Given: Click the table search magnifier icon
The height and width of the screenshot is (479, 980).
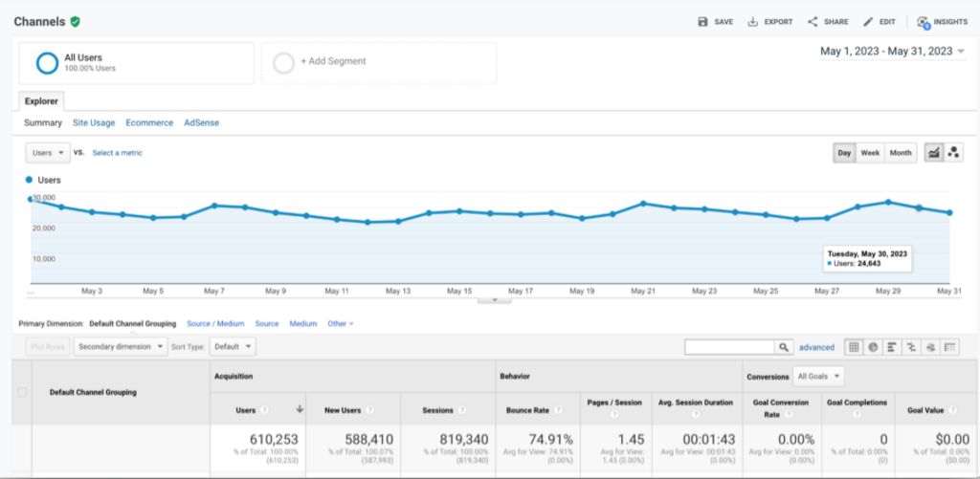Looking at the screenshot, I should coord(784,347).
